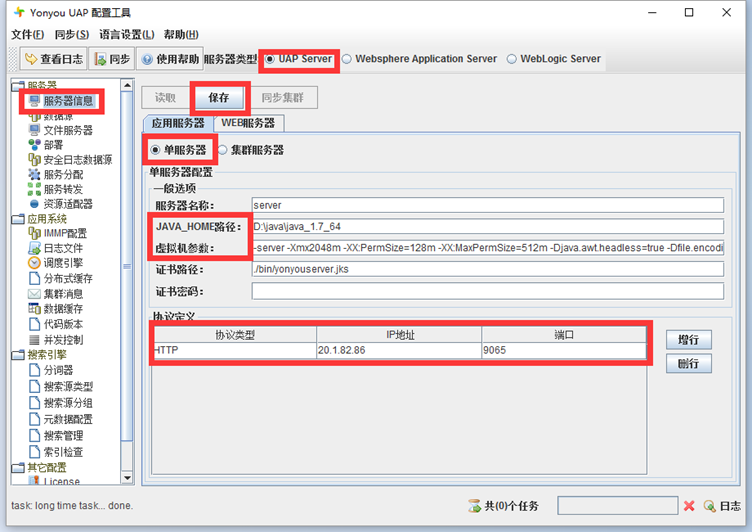Click the HTTP protocol type cell
Viewport: 752px width, 532px height.
(x=235, y=350)
